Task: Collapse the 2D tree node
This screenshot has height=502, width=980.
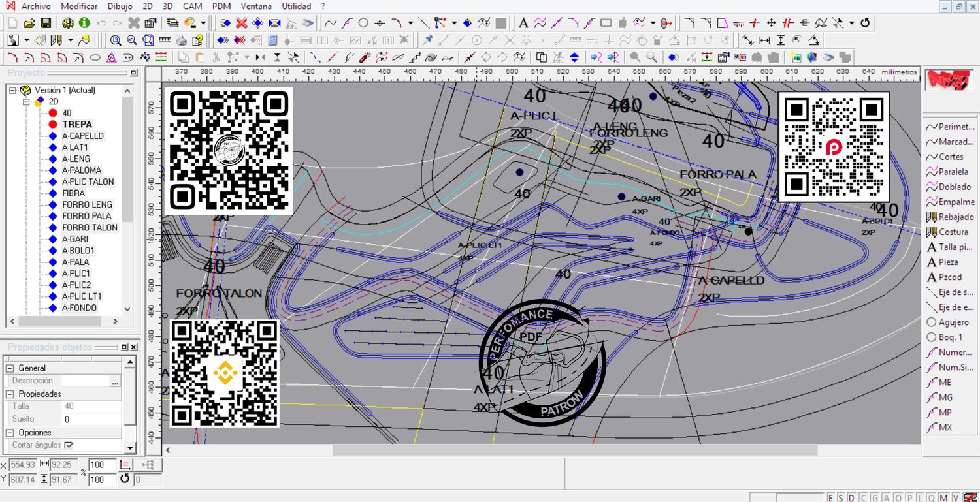Action: [26, 102]
